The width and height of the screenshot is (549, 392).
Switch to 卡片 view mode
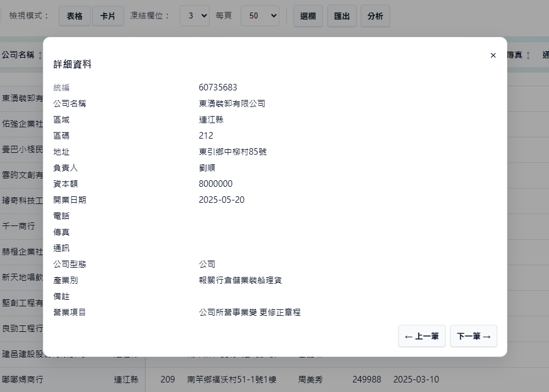point(108,16)
